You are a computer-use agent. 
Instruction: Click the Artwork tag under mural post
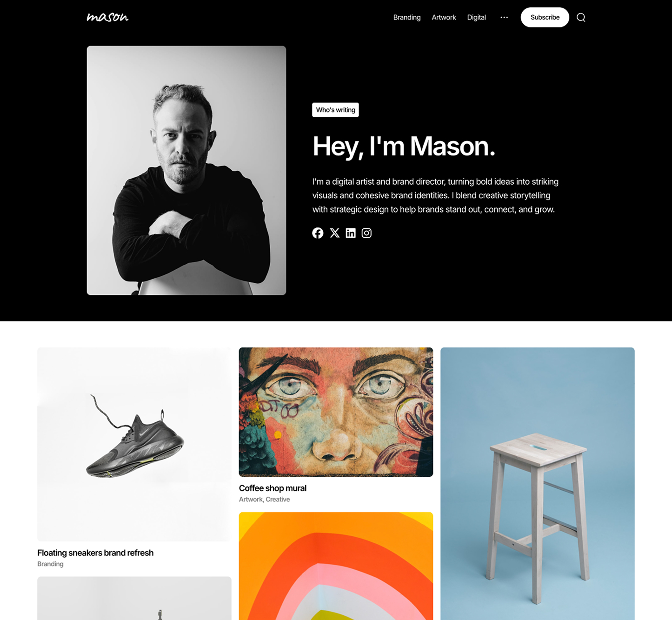point(251,499)
